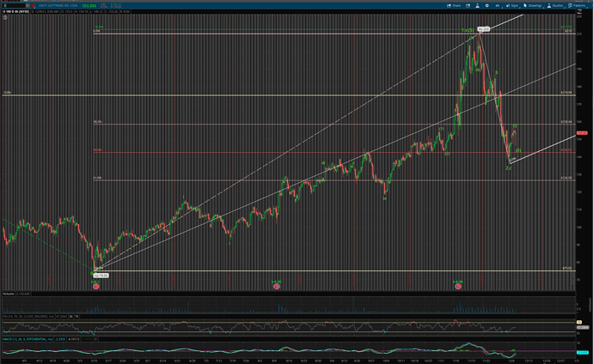Click the RSI 30 oversold value box
The image size is (593, 364).
pos(71,317)
